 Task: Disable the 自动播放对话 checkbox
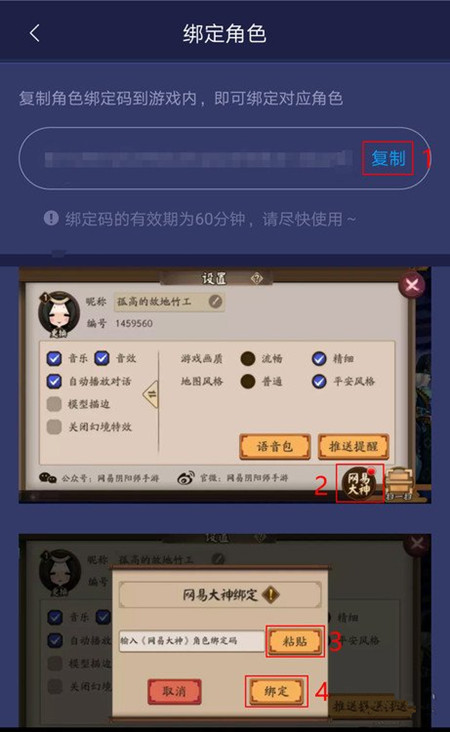54,381
